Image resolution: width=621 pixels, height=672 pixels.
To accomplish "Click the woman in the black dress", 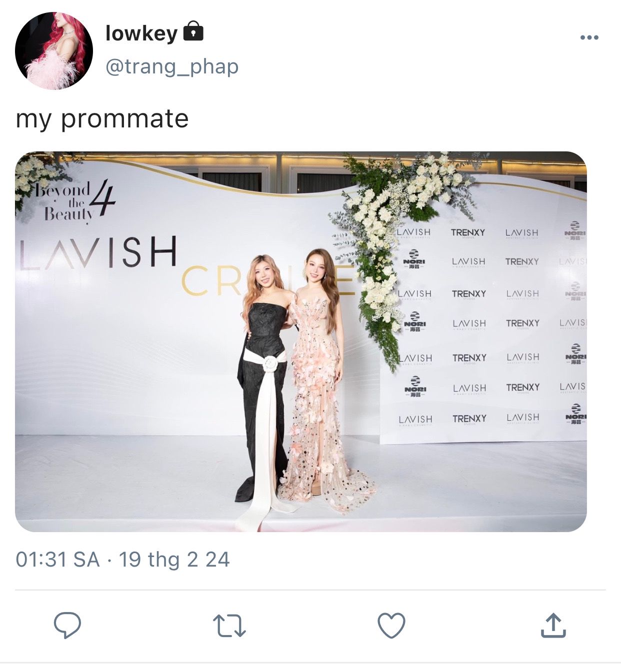I will [x=264, y=390].
